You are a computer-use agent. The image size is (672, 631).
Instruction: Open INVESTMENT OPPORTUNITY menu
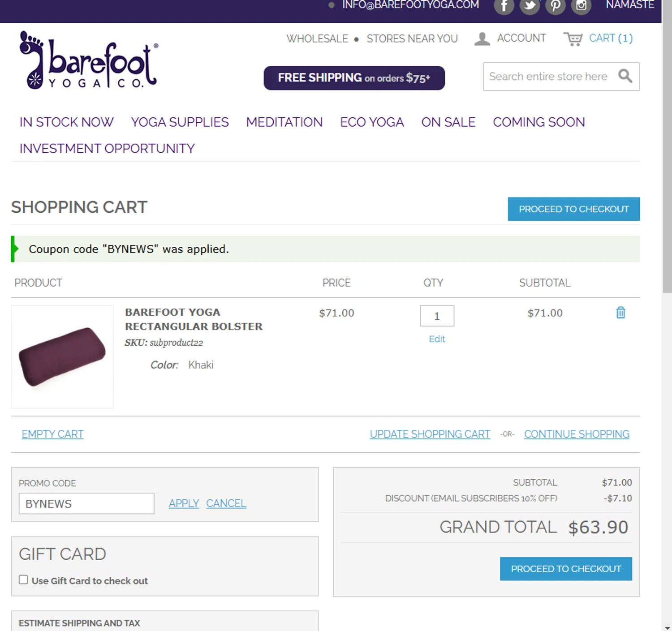[x=107, y=149]
